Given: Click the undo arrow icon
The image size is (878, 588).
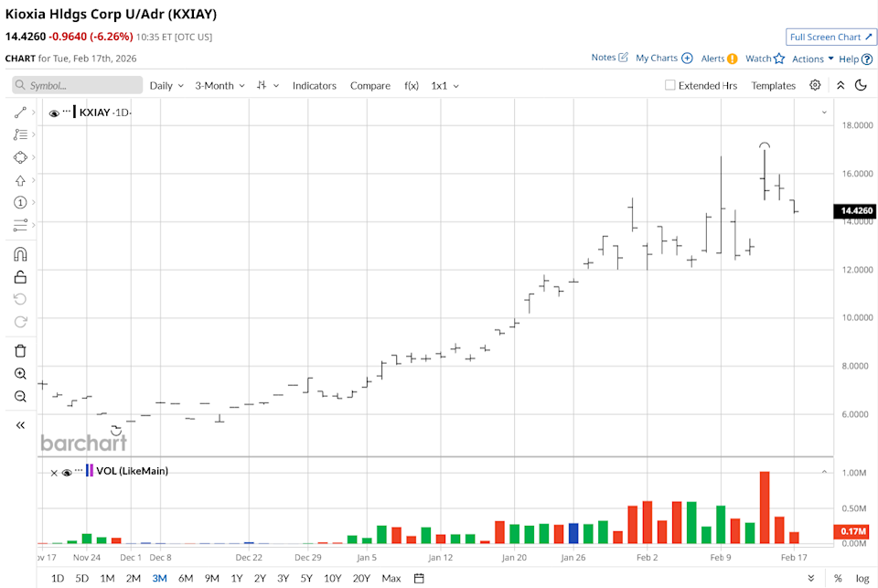Looking at the screenshot, I should pos(20,298).
